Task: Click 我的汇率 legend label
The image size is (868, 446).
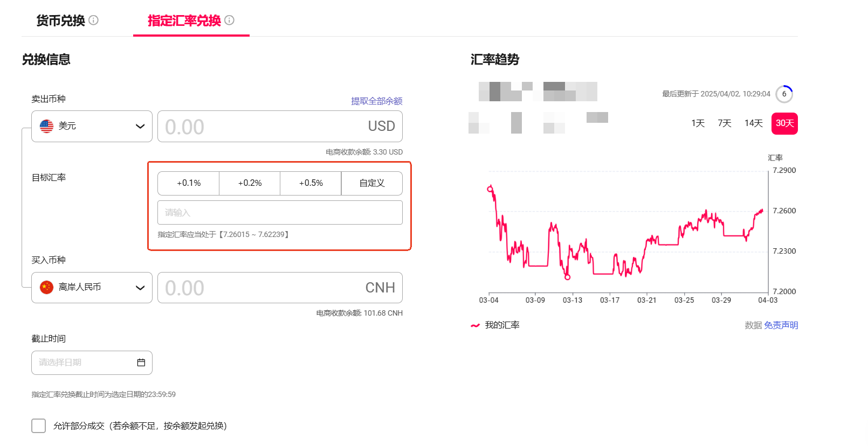Action: click(x=502, y=325)
